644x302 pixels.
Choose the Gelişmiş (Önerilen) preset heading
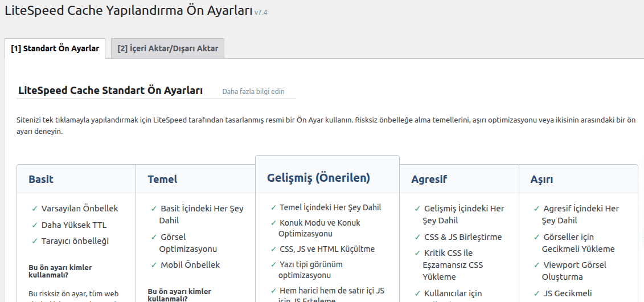(318, 178)
